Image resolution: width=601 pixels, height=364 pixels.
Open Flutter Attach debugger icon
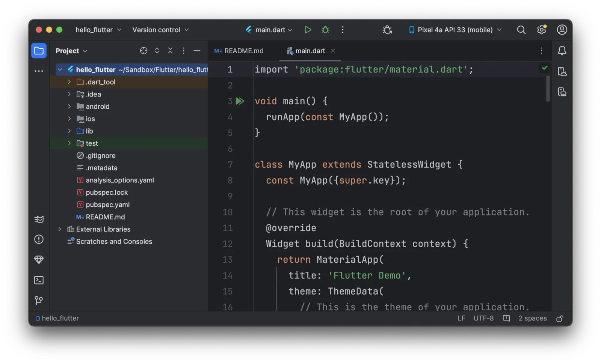tap(387, 30)
